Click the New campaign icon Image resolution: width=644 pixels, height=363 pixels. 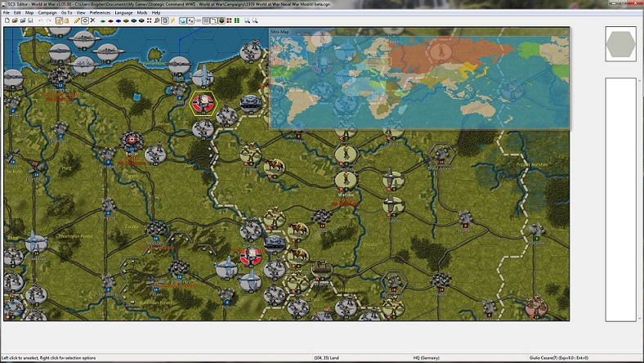pyautogui.click(x=7, y=20)
